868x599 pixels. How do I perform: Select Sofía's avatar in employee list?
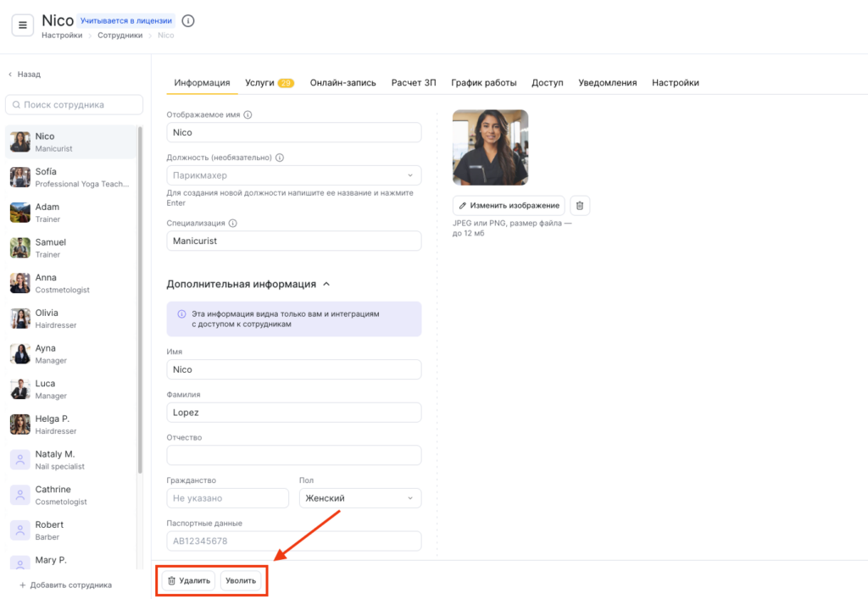coord(20,177)
